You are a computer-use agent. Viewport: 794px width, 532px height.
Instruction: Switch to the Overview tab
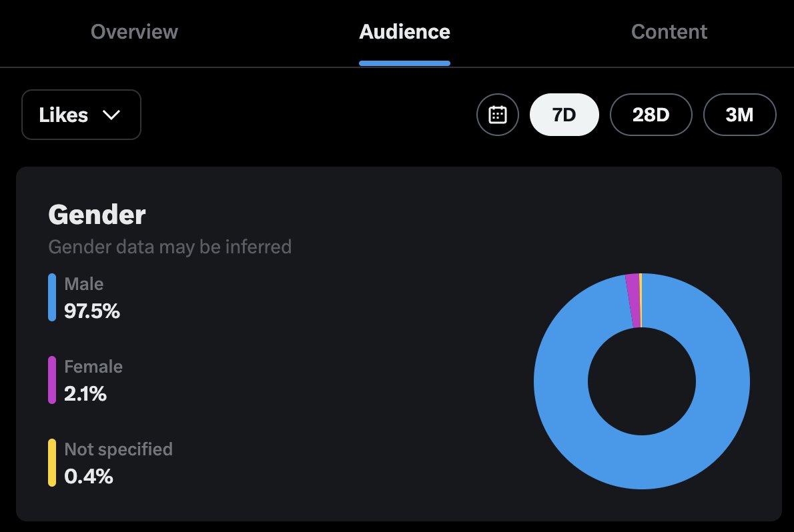[134, 32]
